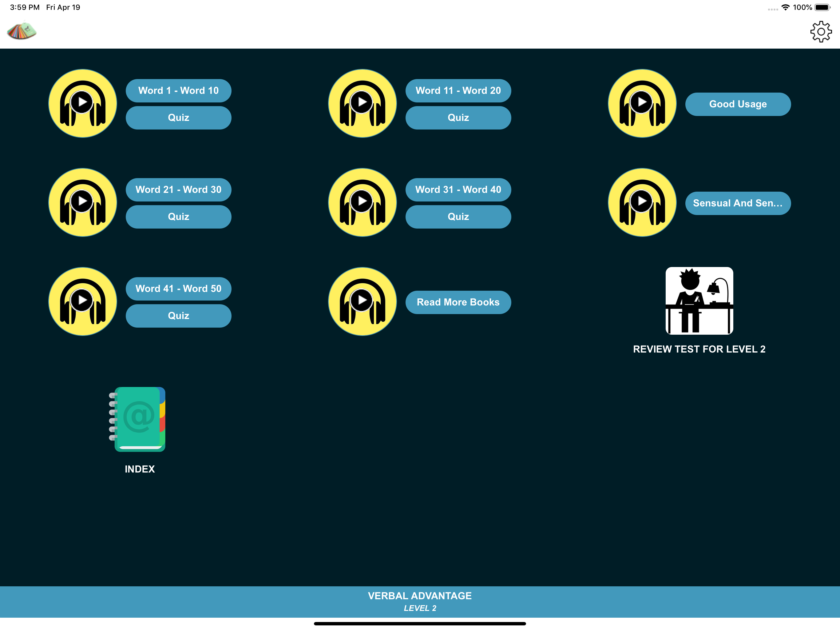Tap the Wi-Fi status icon
This screenshot has width=840, height=630.
[785, 7]
